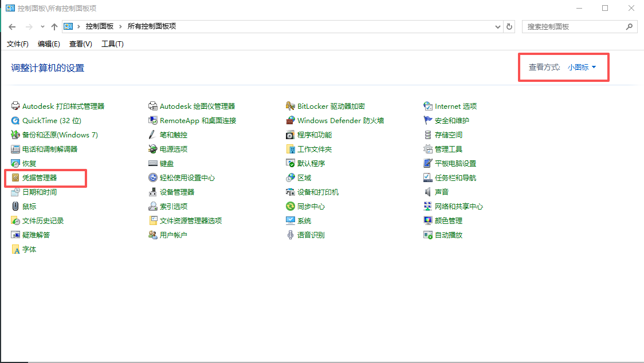Click the 程序和功能 icon
The width and height of the screenshot is (644, 363).
coord(290,135)
